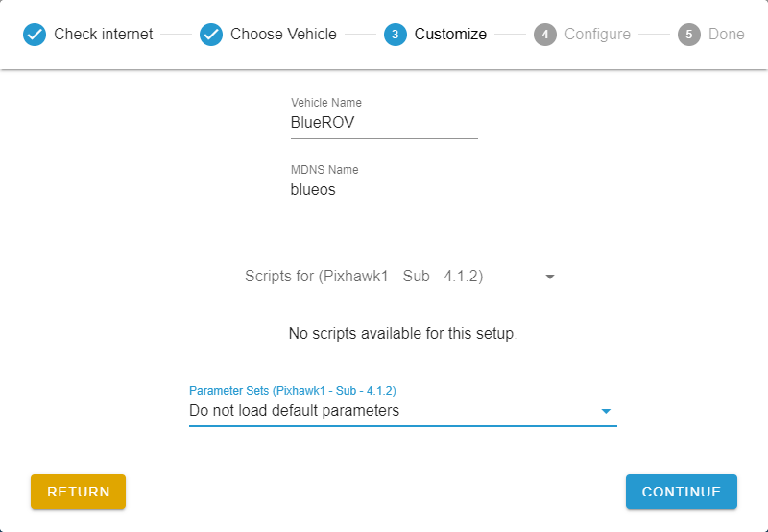Image resolution: width=768 pixels, height=532 pixels.
Task: Click the step 3 circle icon
Action: 395,35
